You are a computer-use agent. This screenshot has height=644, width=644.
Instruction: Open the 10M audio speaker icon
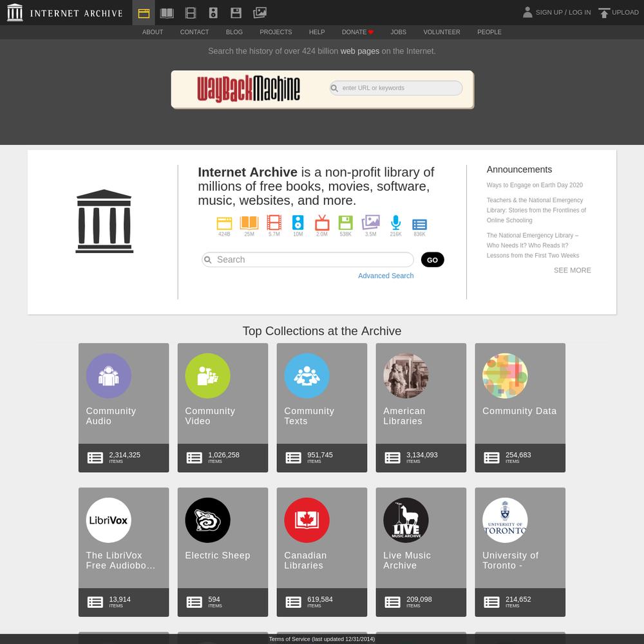(298, 223)
